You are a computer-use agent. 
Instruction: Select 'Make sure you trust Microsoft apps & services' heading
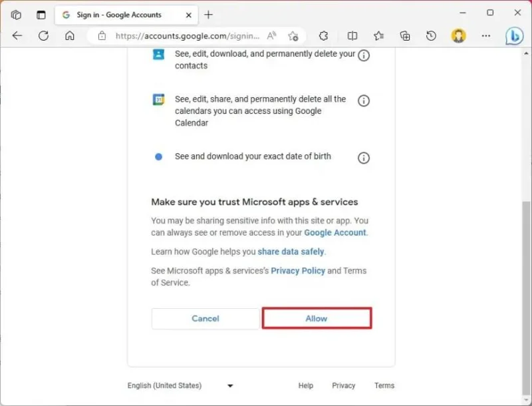point(255,202)
